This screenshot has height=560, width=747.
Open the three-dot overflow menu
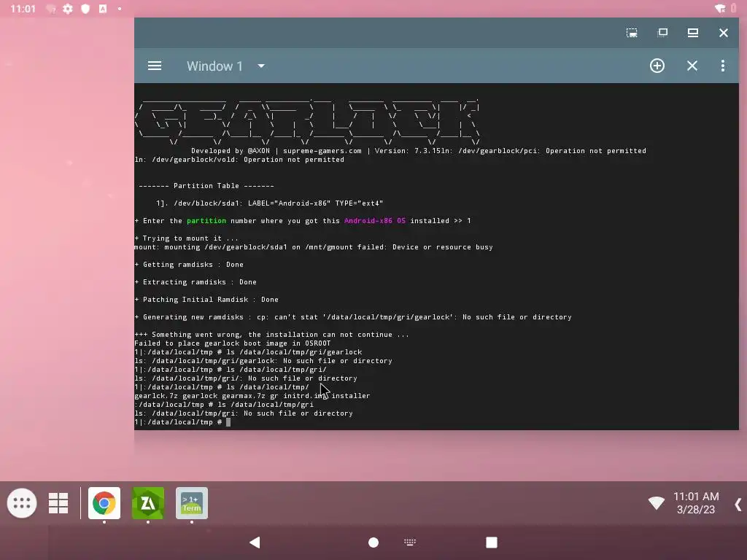point(723,66)
